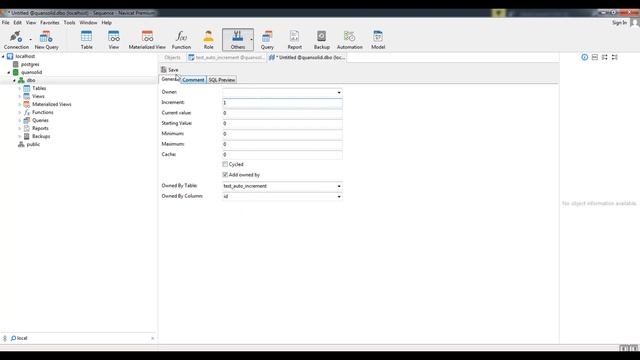Click the Automation toolbar icon
640x360 pixels.
click(349, 37)
